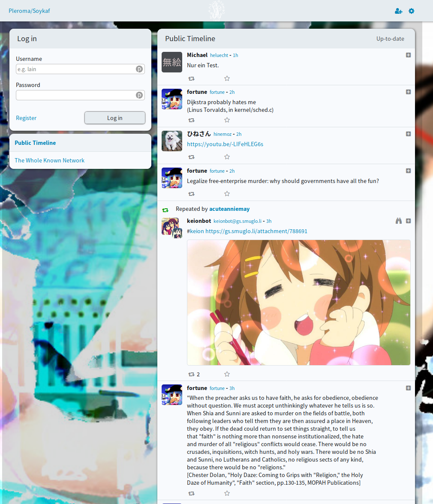The width and height of the screenshot is (433, 504).
Task: Open conversation binoculars icon on keionbot post
Action: [x=399, y=221]
